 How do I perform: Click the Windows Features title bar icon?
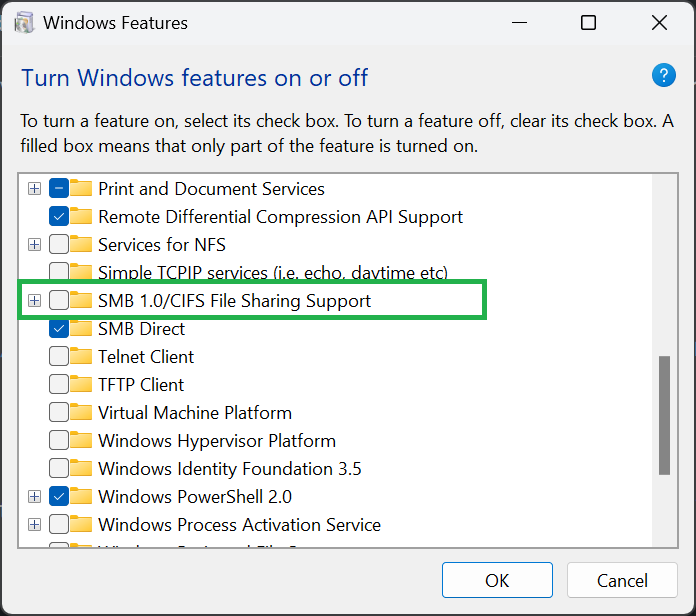[x=25, y=22]
